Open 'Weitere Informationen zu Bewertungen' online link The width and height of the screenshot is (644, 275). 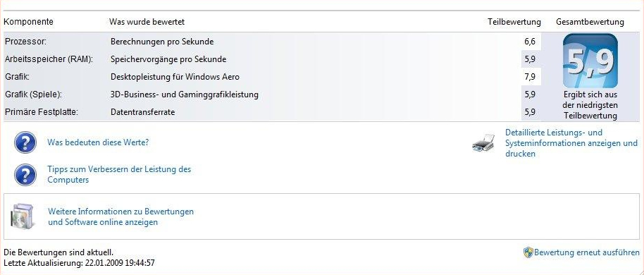tap(120, 216)
